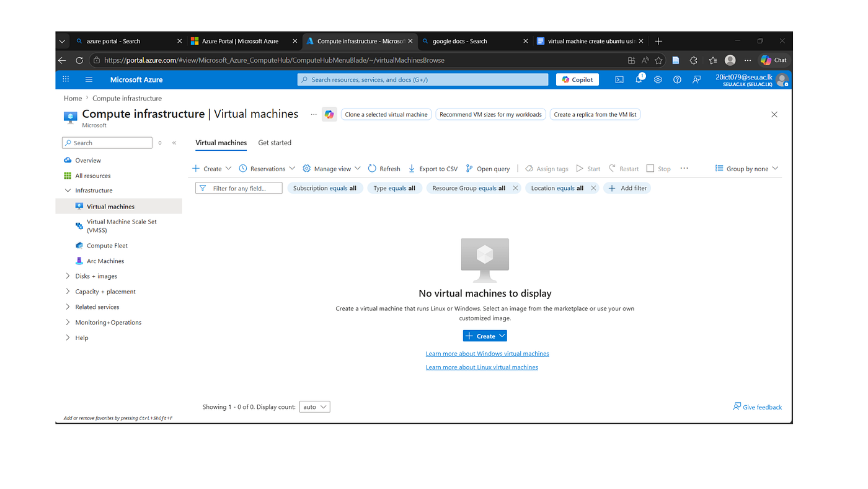This screenshot has width=868, height=489.
Task: Remove Resource Group filter
Action: click(x=515, y=188)
